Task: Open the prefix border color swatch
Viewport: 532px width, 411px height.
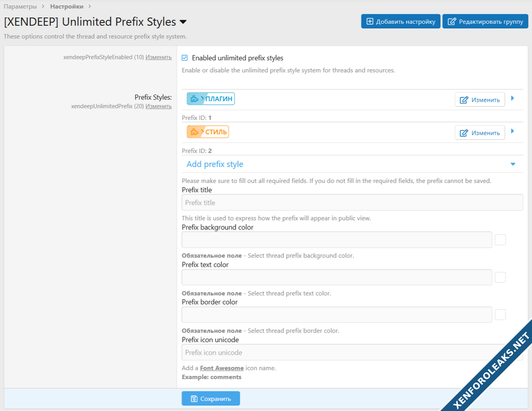Action: pyautogui.click(x=500, y=315)
